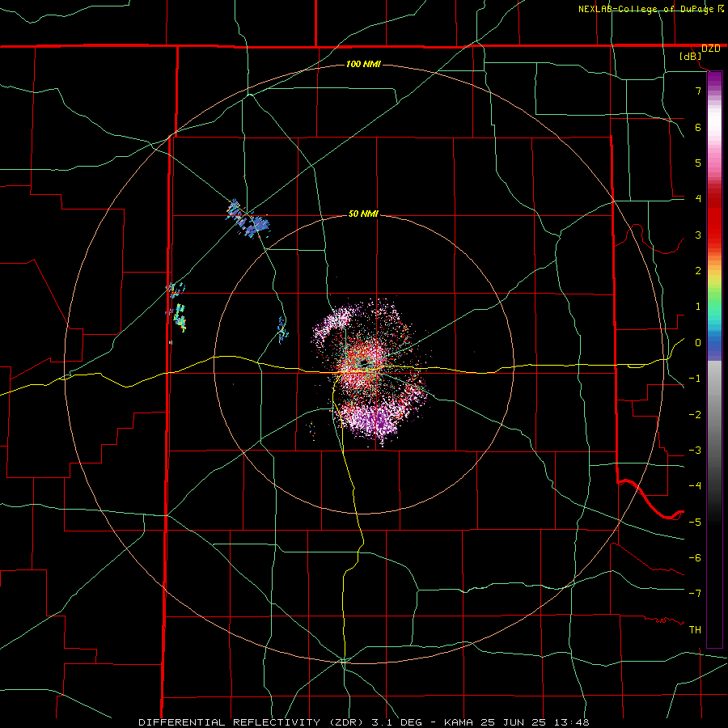
Task: Click the 50 NMI range ring label
Action: pos(363,214)
